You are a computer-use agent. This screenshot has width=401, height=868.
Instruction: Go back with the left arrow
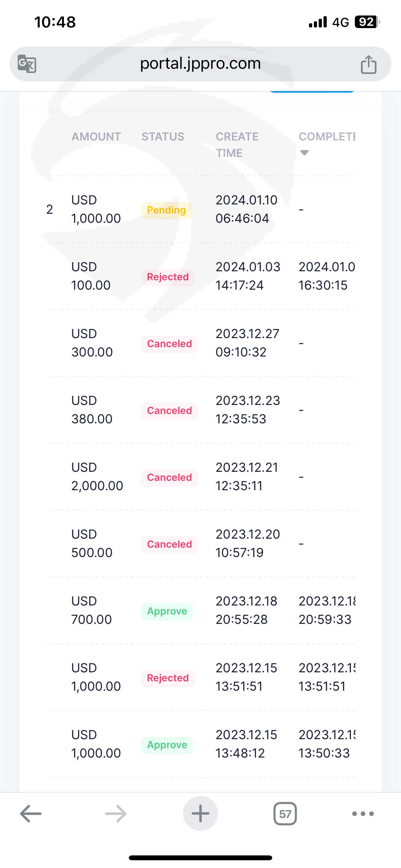click(x=31, y=814)
